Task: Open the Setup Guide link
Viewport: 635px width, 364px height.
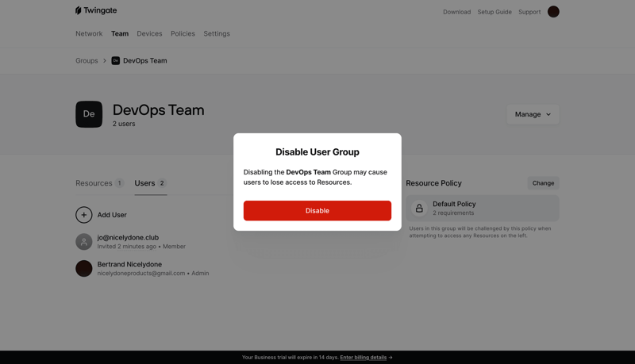Action: (x=495, y=12)
